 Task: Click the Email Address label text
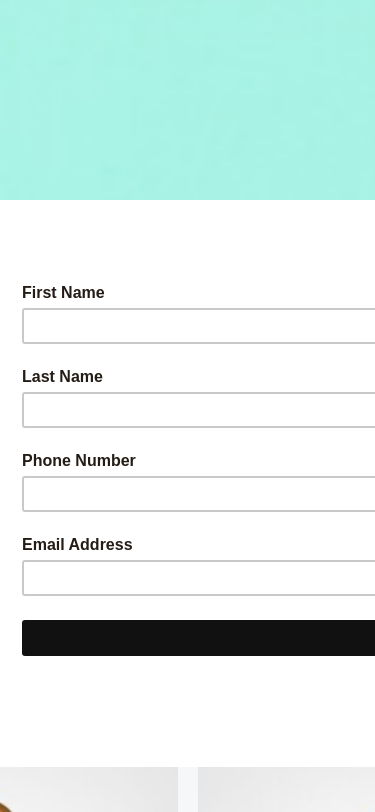point(77,544)
